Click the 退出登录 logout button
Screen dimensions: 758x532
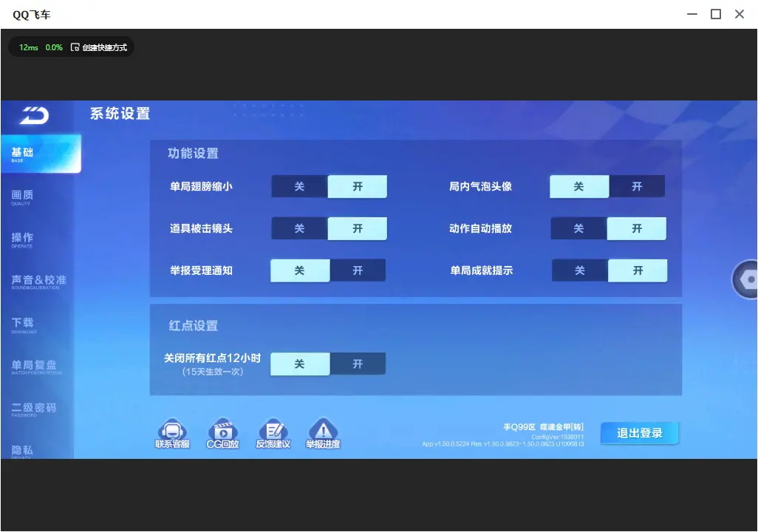point(640,433)
